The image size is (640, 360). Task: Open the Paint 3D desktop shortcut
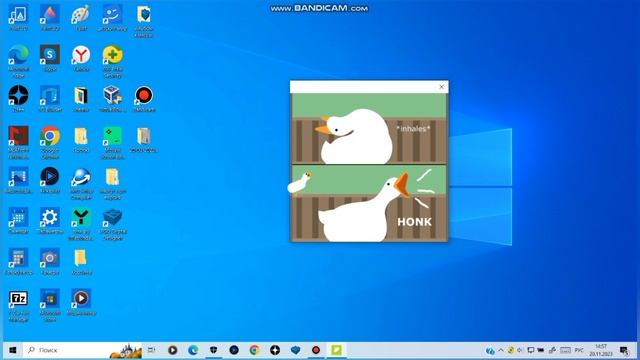click(50, 18)
